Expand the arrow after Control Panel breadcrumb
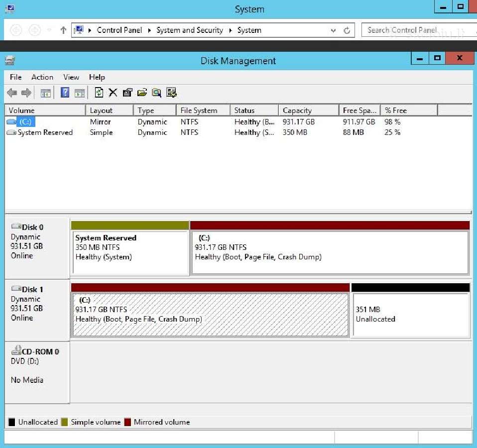477x448 pixels. 149,30
